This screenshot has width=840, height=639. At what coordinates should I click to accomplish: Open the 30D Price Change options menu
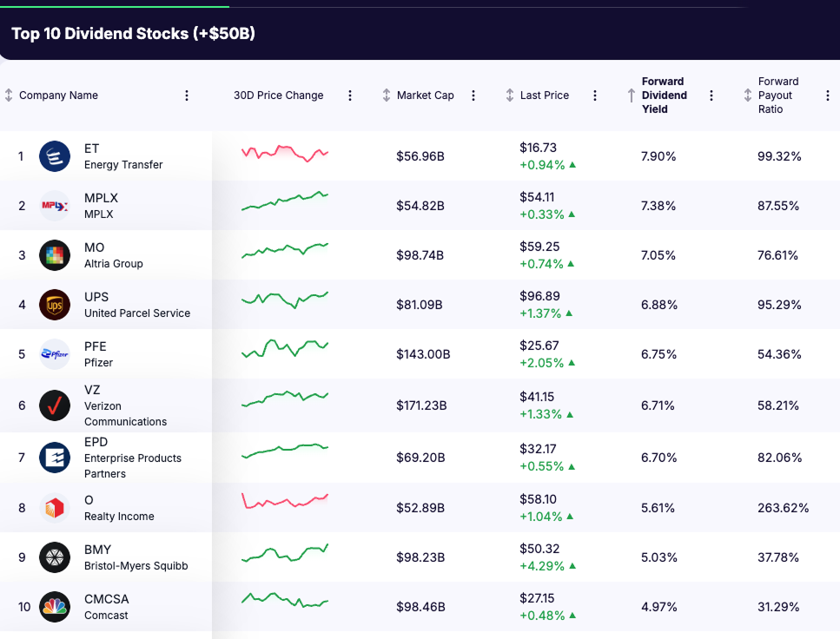(349, 96)
